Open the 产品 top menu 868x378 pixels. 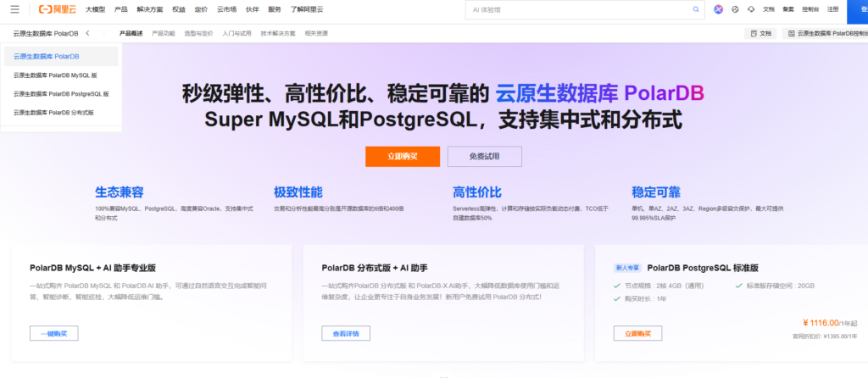pos(120,9)
